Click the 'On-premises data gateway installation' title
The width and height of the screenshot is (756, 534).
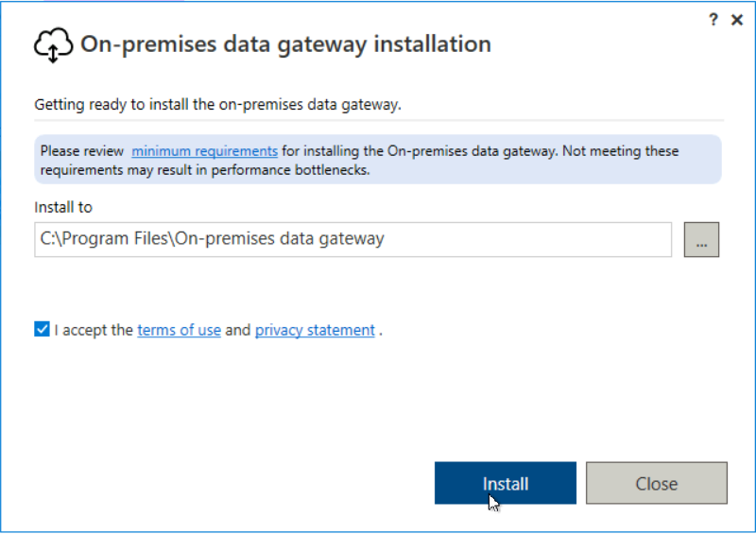(x=285, y=44)
